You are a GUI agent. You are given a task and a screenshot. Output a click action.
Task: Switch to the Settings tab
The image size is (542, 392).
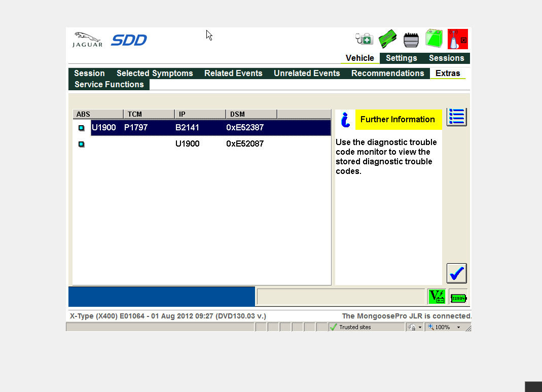401,58
